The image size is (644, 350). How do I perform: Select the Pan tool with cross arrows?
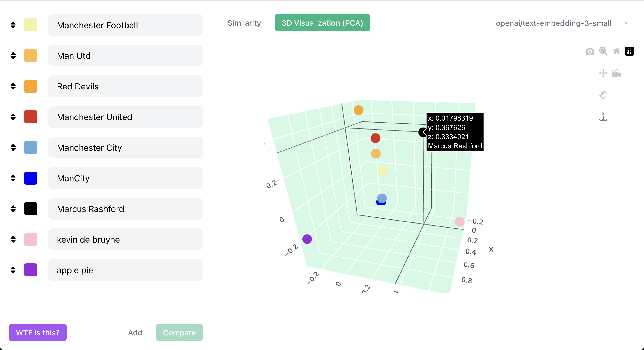pos(603,73)
